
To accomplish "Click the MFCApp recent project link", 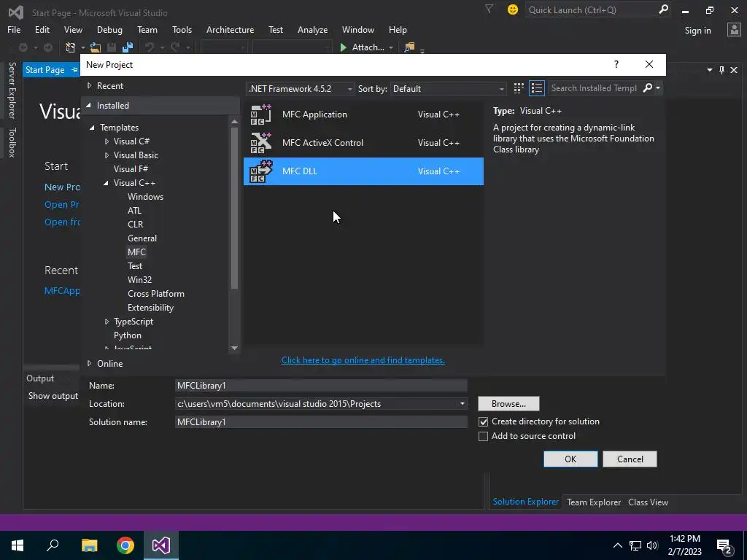I will [x=62, y=290].
